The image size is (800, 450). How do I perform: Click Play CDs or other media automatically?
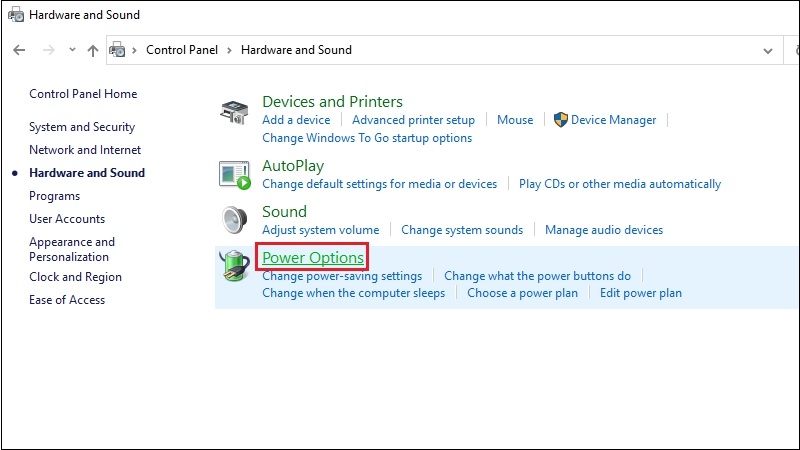(x=620, y=184)
